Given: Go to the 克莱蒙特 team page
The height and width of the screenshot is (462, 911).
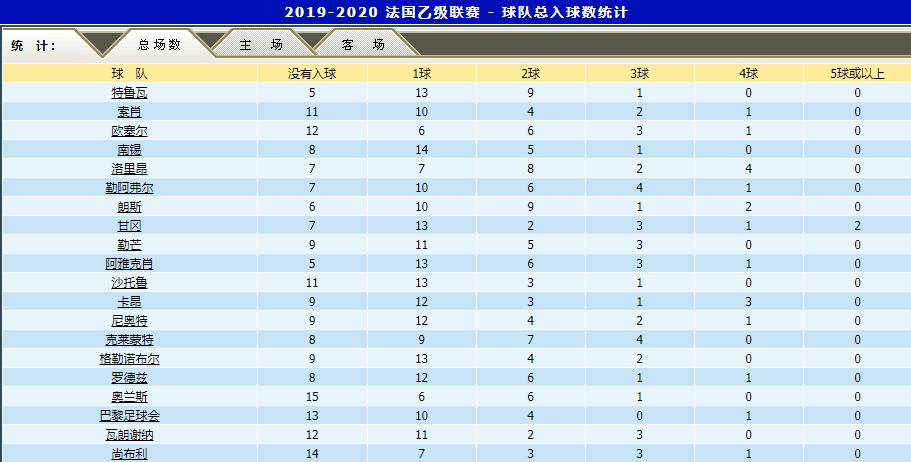Looking at the screenshot, I should click(129, 340).
